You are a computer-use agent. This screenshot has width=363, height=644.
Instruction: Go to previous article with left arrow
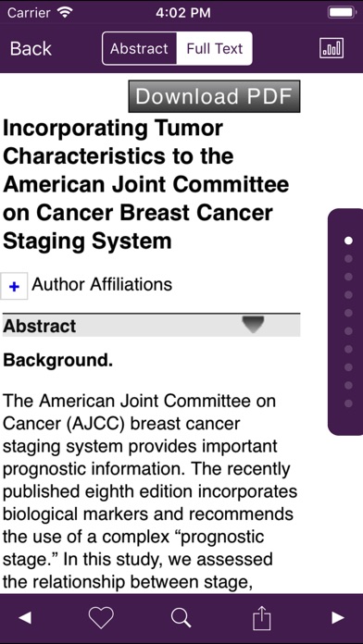[25, 617]
